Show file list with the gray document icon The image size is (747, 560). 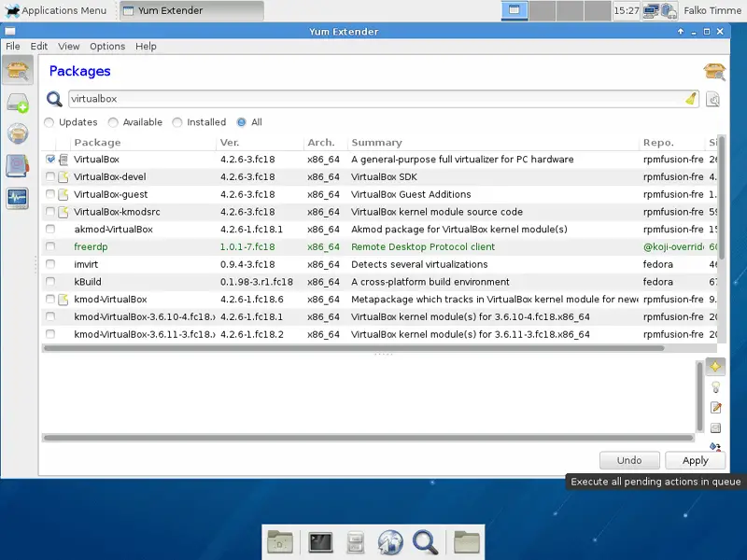click(715, 428)
